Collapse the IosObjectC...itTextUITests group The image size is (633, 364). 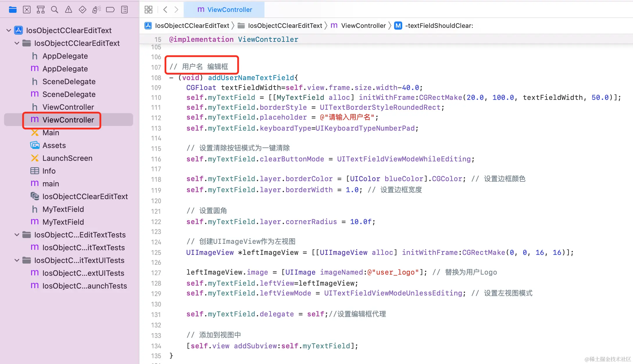tap(17, 260)
